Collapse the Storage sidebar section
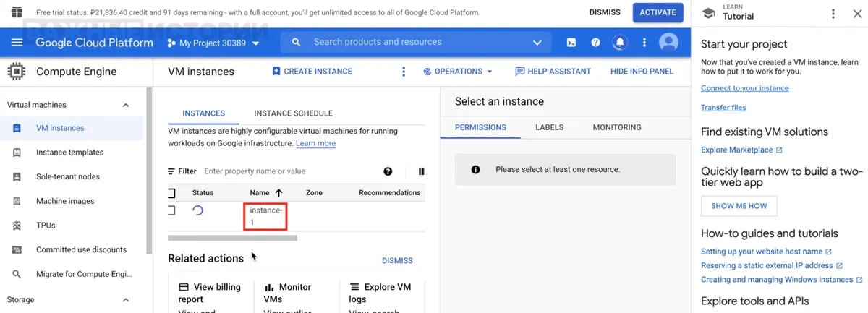Image resolution: width=868 pixels, height=313 pixels. pyautogui.click(x=126, y=299)
